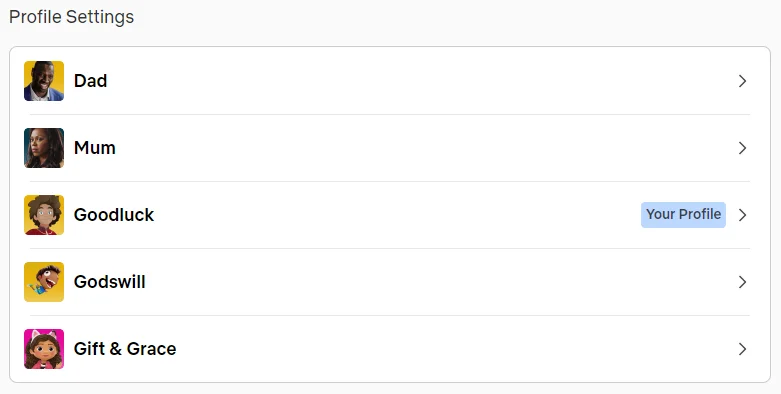Open the Gift & Grace profile name
Viewport: 781px width, 394px height.
click(x=125, y=349)
